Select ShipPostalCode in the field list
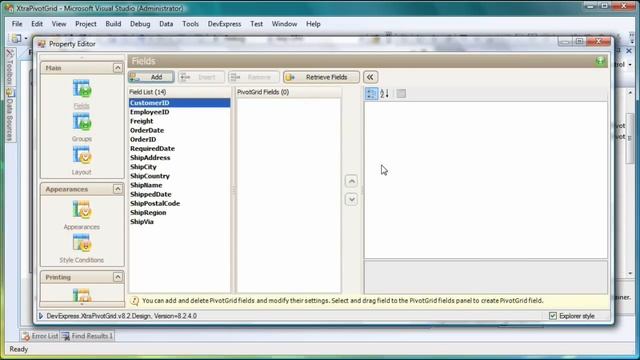 (180, 203)
